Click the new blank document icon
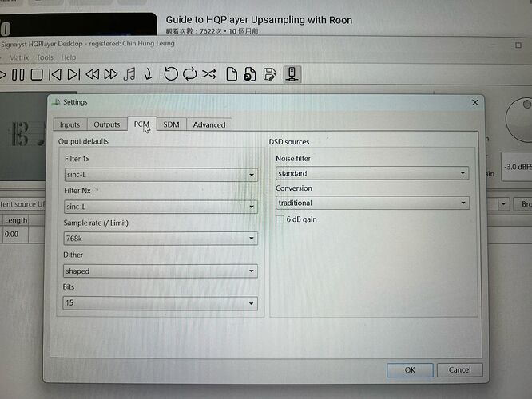532x399 pixels. [232, 74]
